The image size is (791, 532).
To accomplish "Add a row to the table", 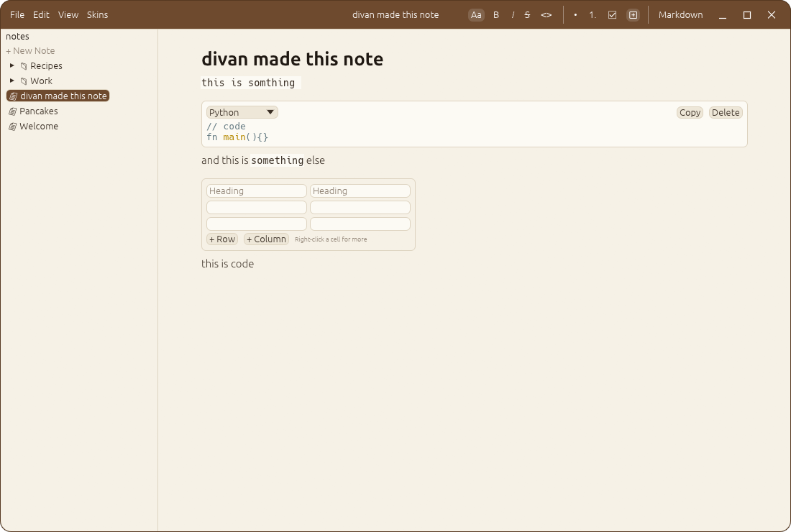I will [222, 239].
